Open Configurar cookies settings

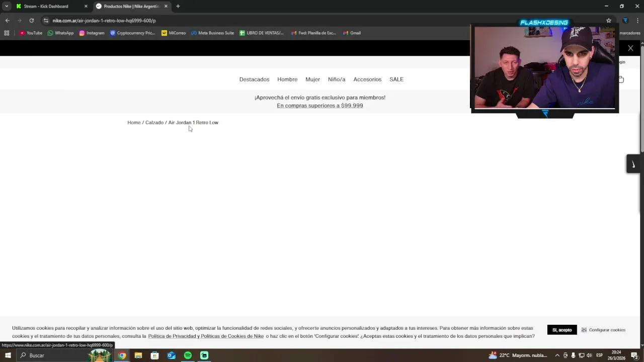603,330
